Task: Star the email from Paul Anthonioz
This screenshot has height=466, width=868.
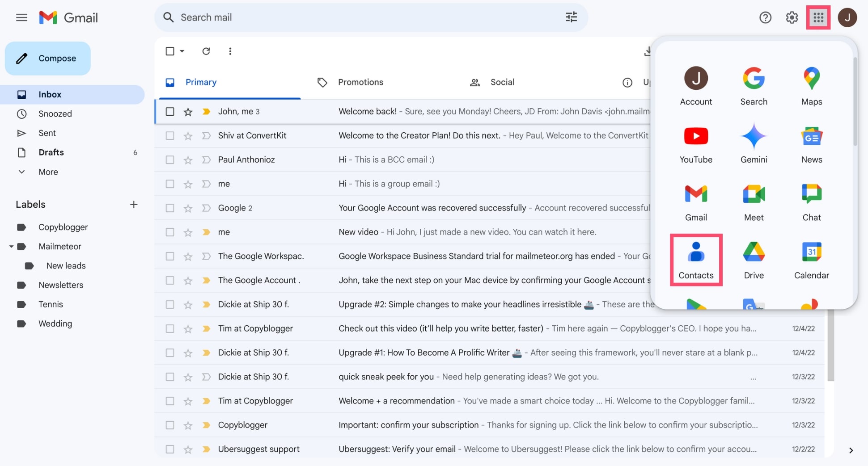Action: (x=188, y=159)
